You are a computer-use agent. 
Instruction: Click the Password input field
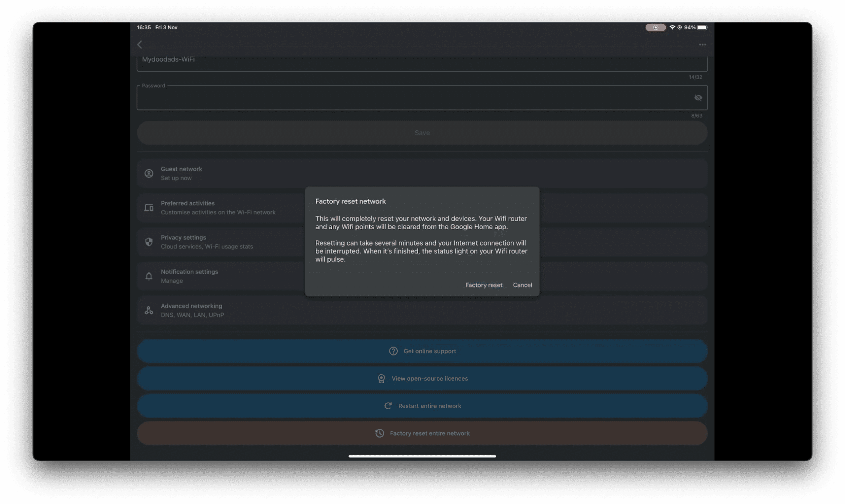point(408,98)
